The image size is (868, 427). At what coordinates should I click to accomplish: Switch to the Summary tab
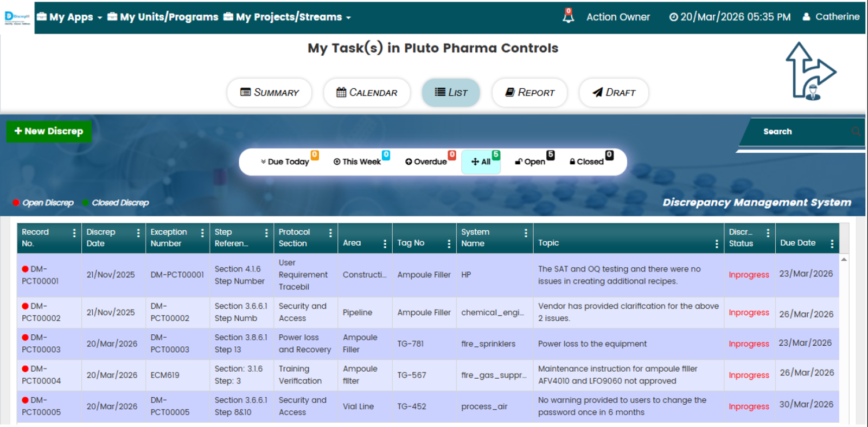point(270,93)
